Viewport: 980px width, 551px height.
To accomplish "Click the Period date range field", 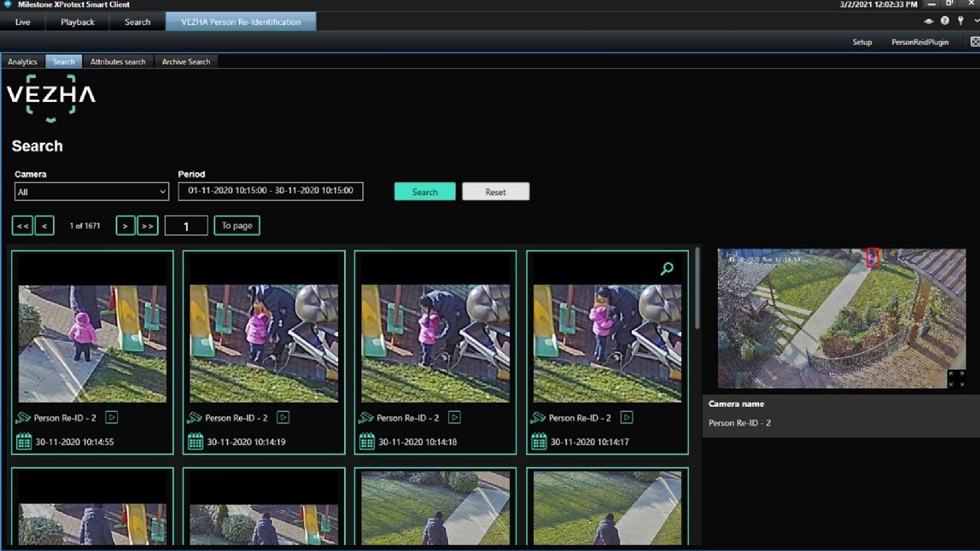I will (271, 191).
